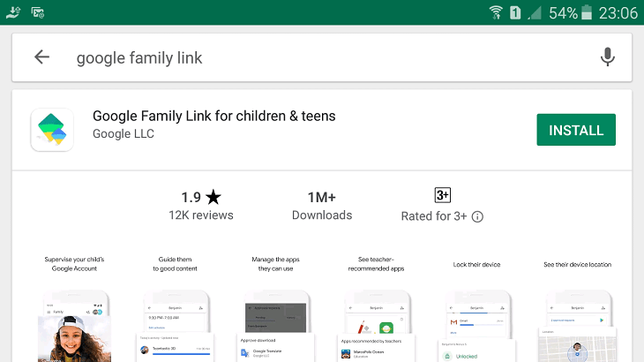The width and height of the screenshot is (644, 362).
Task: Tap the 54% battery percentage
Action: point(563,13)
